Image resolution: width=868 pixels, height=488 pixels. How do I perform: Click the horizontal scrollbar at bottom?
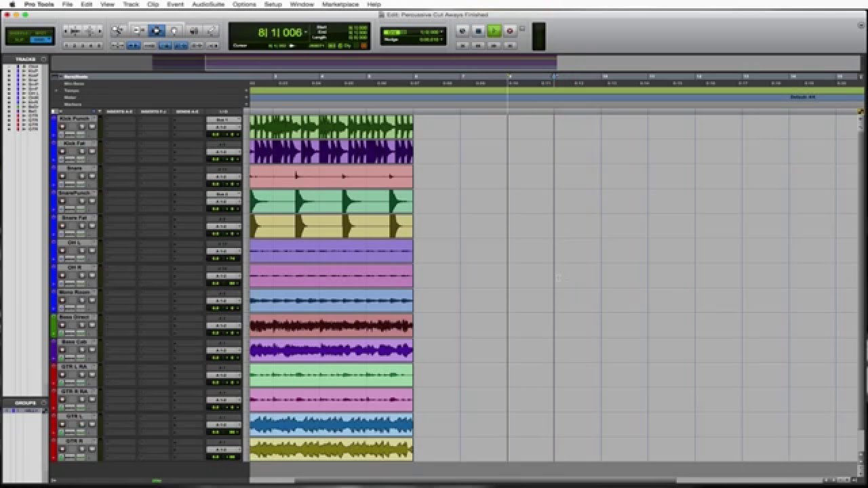tap(486, 481)
